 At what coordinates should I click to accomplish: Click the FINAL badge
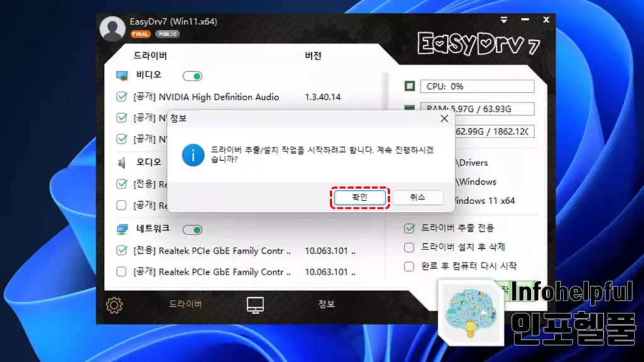coord(140,34)
